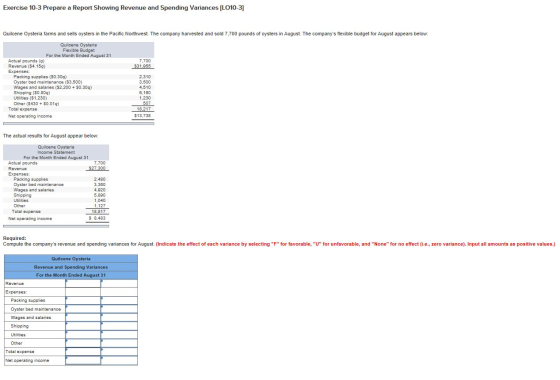Viewport: 560px width, 380px height.
Task: Click 'Actual pounds (q)' in the flexible budget
Action: pyautogui.click(x=26, y=61)
